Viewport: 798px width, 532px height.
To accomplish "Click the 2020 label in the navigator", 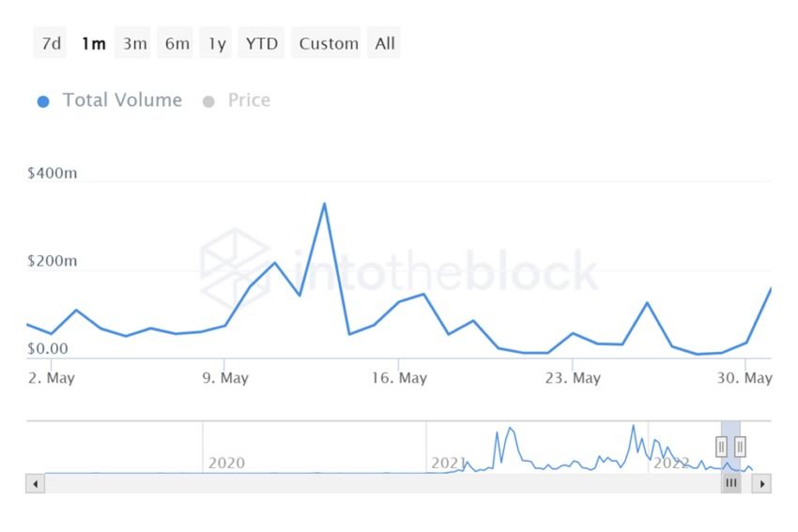I will tap(226, 463).
